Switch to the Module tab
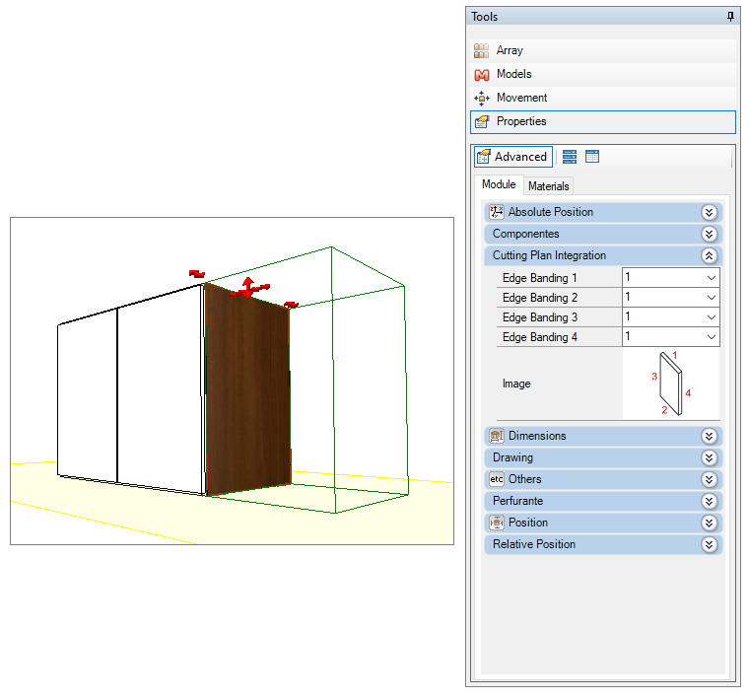749x700 pixels. pyautogui.click(x=499, y=185)
